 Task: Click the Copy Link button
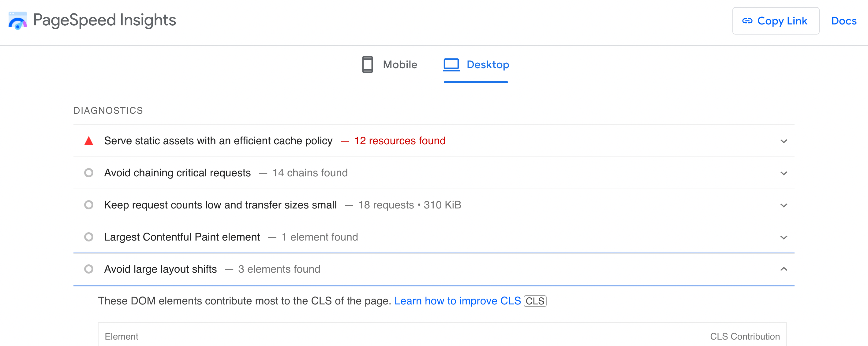click(x=776, y=21)
